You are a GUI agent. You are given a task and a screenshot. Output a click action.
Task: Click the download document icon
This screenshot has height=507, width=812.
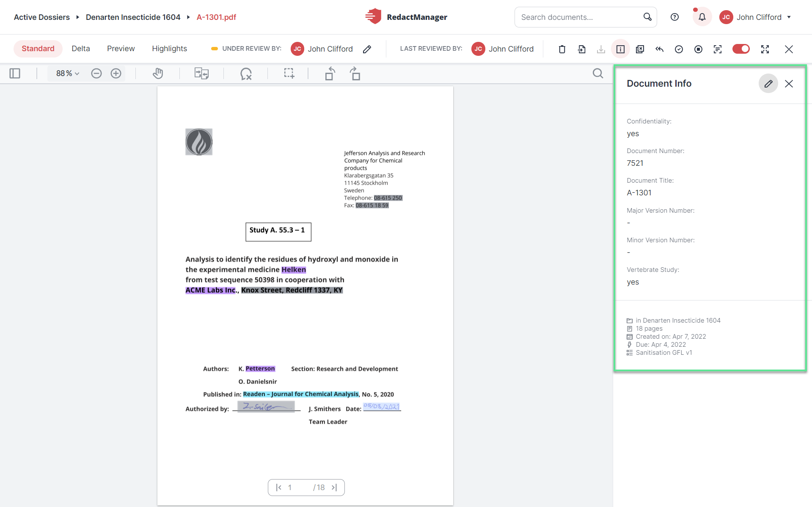pos(601,49)
